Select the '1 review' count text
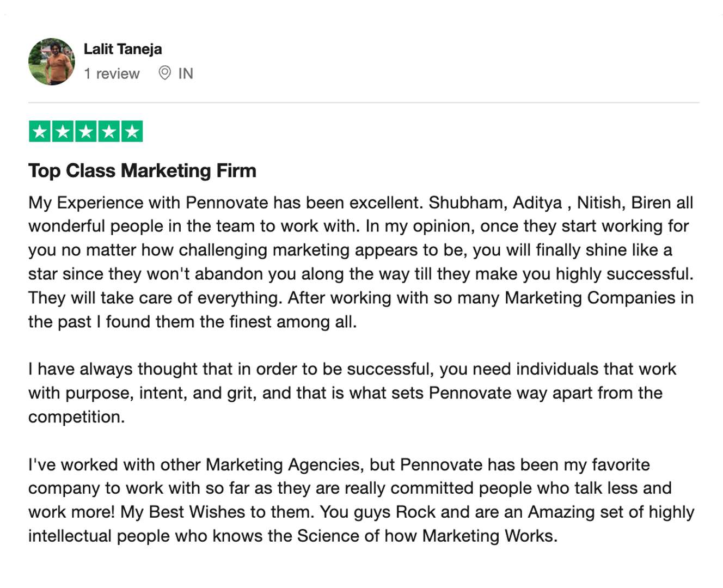The image size is (723, 588). coord(112,73)
